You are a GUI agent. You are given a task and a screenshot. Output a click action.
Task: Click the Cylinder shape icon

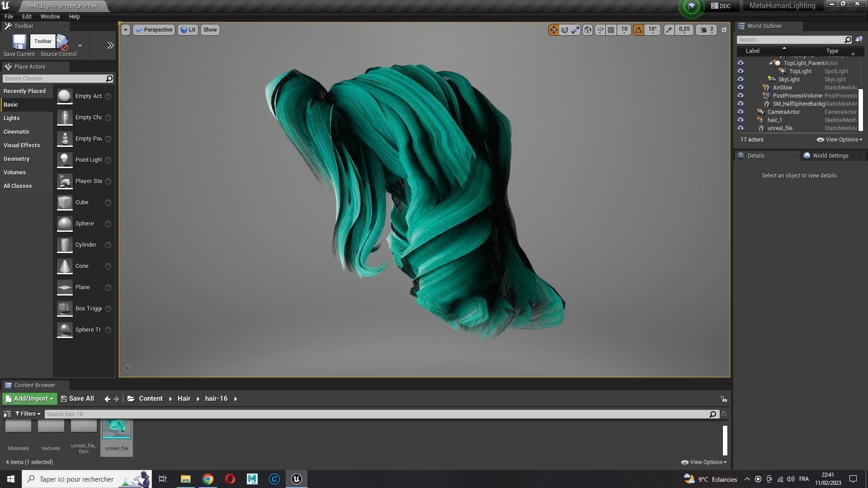coord(65,245)
